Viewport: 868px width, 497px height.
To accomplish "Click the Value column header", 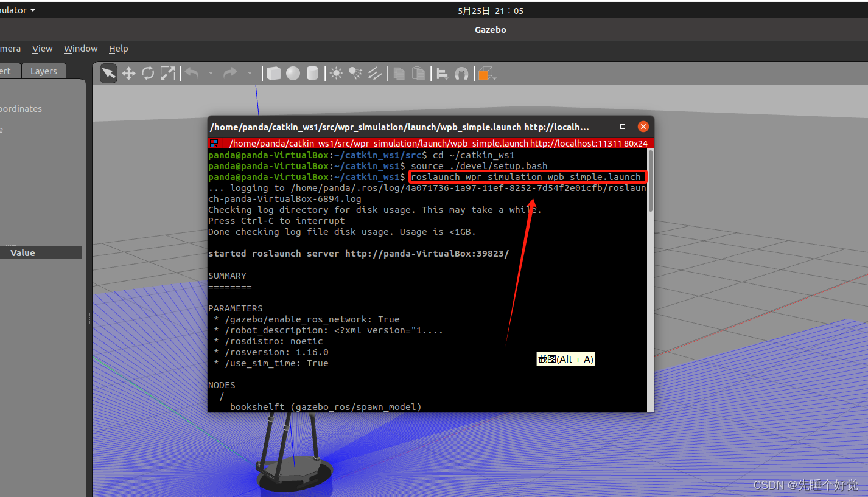I will coord(23,252).
